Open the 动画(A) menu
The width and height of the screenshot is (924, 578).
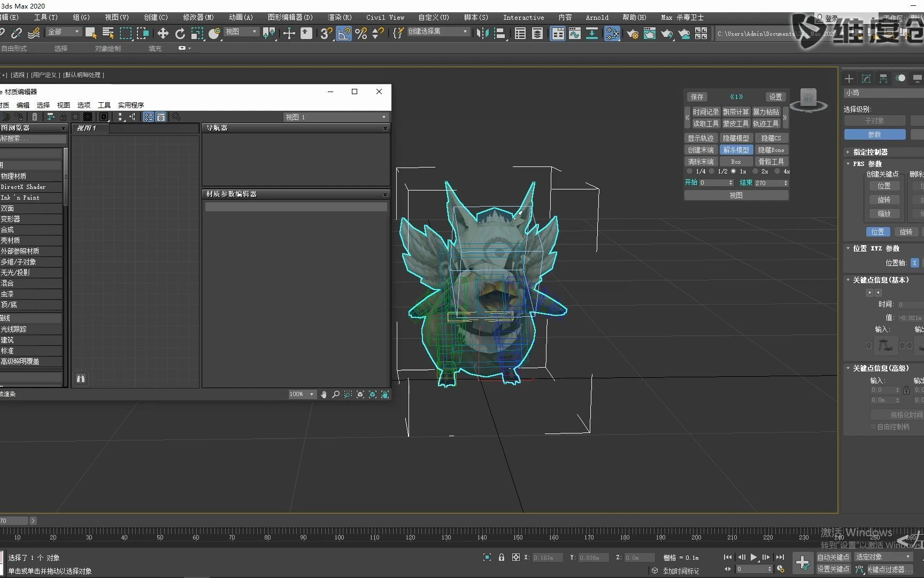[x=241, y=17]
